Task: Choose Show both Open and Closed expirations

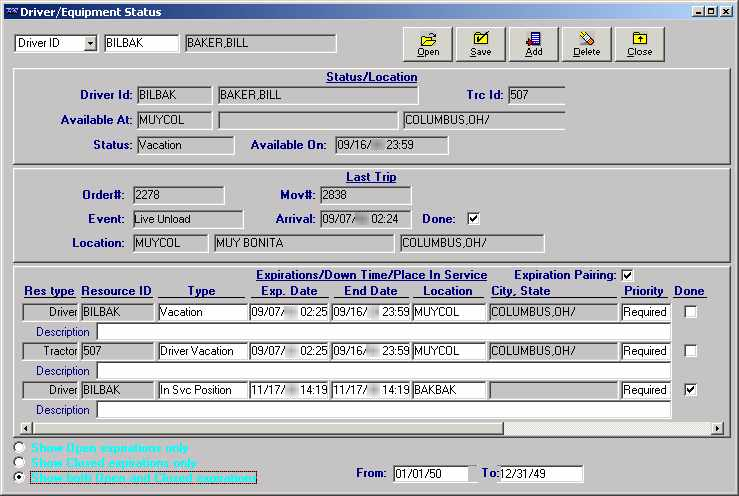Action: click(x=20, y=478)
